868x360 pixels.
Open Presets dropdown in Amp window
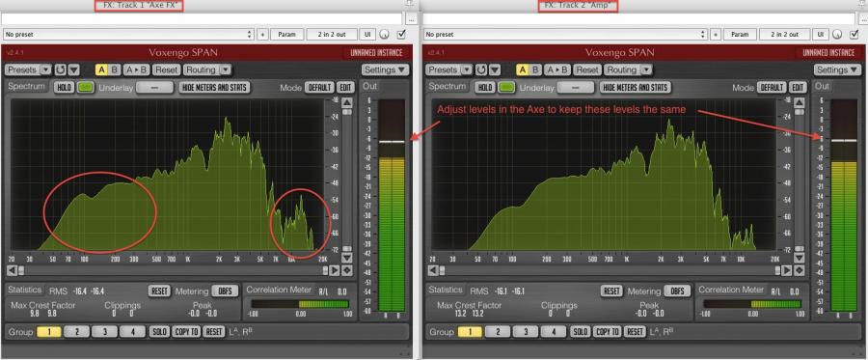pyautogui.click(x=448, y=69)
